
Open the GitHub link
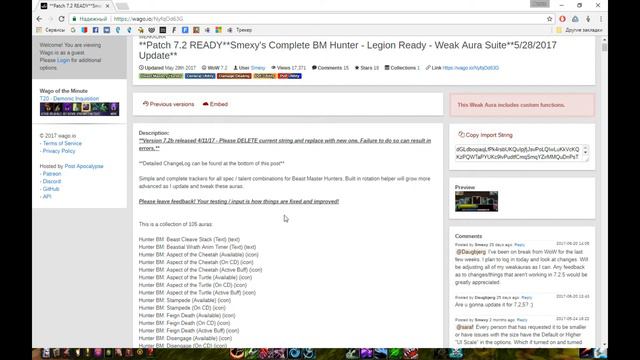51,189
